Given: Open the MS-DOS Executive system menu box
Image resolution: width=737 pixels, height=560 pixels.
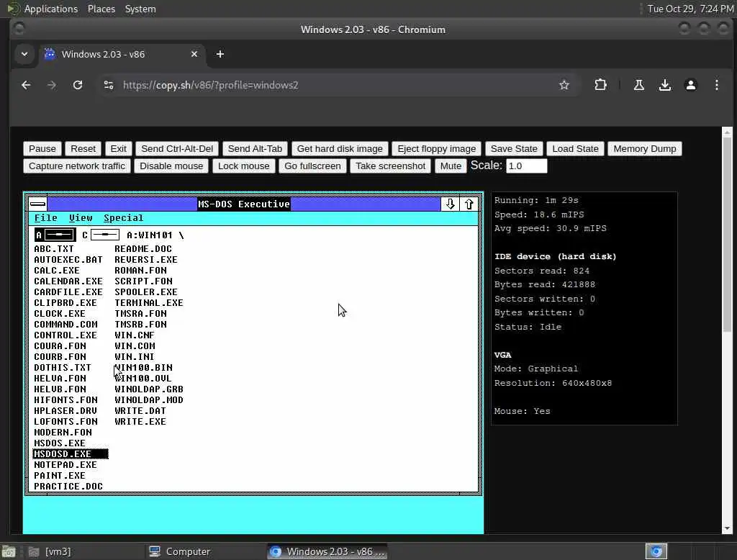Looking at the screenshot, I should pyautogui.click(x=37, y=204).
